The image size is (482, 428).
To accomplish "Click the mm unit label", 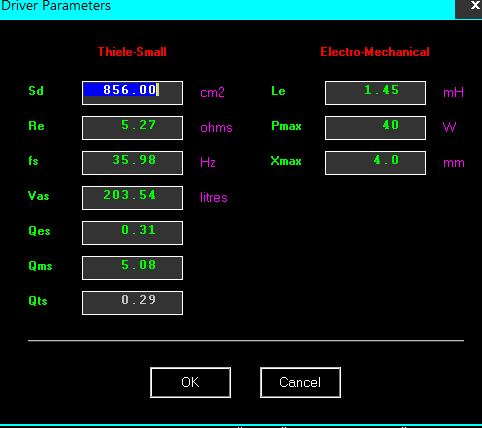I will tap(454, 163).
